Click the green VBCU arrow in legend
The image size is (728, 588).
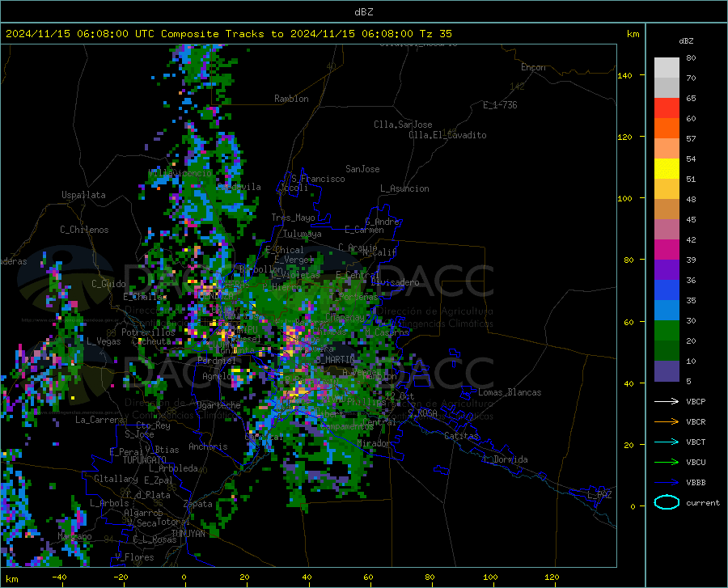pyautogui.click(x=667, y=463)
